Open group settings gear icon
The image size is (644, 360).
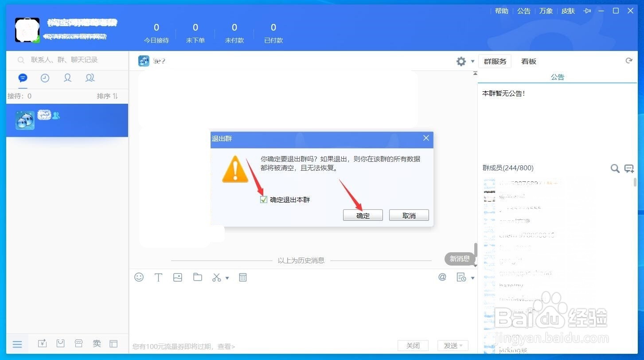tap(461, 61)
